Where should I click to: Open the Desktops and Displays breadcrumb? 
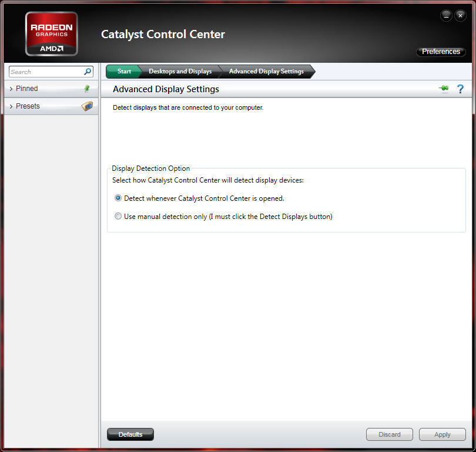click(x=180, y=71)
